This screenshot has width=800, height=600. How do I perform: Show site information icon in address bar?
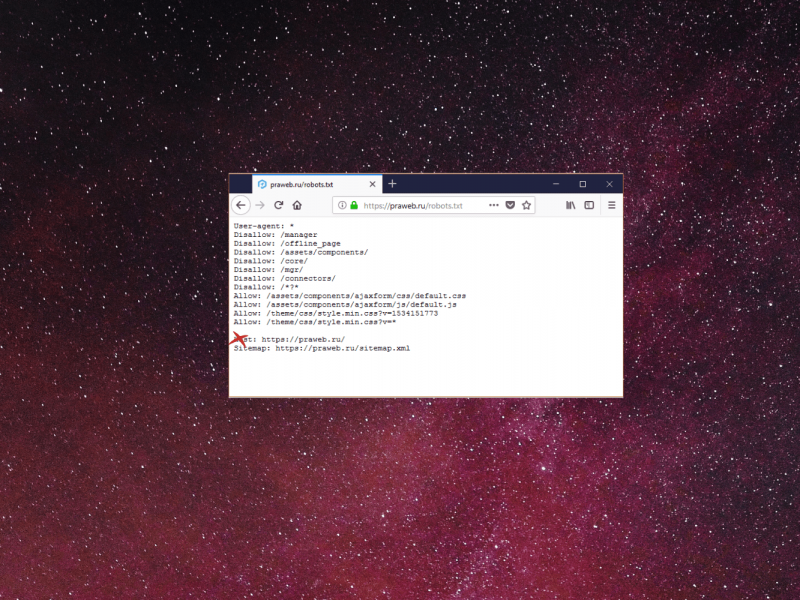pyautogui.click(x=342, y=205)
